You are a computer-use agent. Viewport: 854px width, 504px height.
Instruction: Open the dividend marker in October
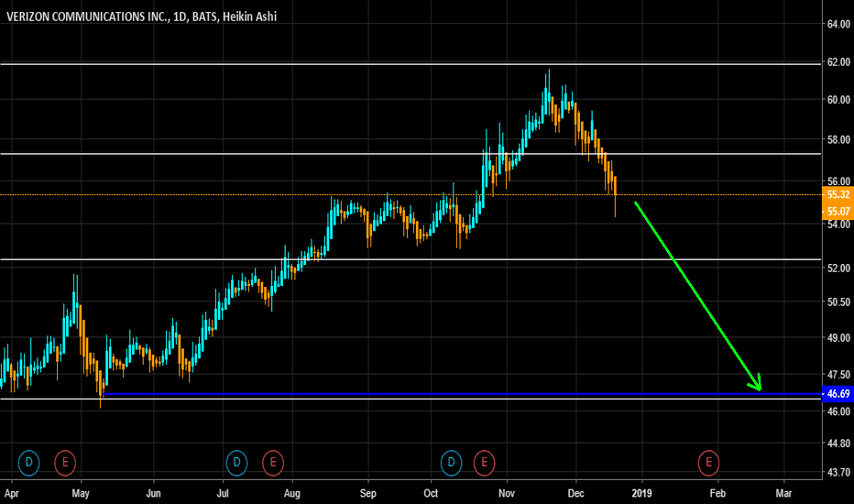451,463
